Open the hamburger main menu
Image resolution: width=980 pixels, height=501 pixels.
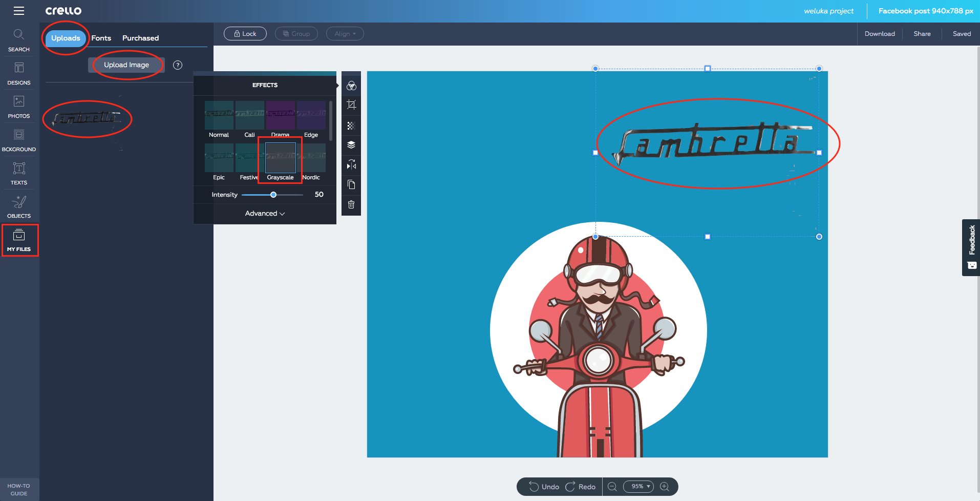(x=19, y=11)
